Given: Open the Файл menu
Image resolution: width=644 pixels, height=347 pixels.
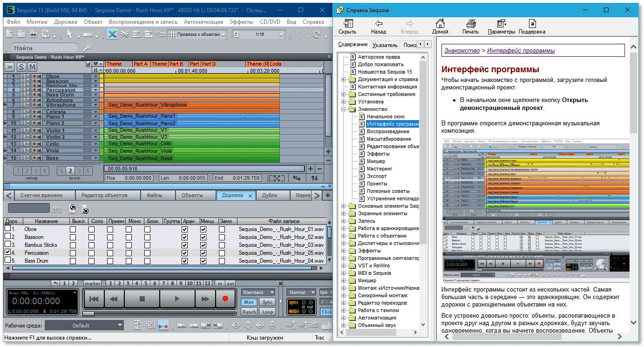Looking at the screenshot, I should (x=13, y=21).
